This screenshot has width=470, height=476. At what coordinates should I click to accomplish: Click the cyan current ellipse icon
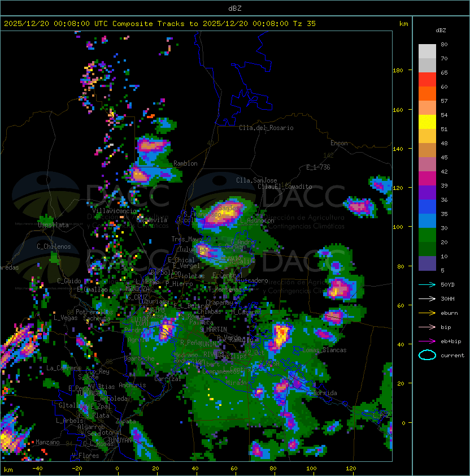tap(427, 355)
